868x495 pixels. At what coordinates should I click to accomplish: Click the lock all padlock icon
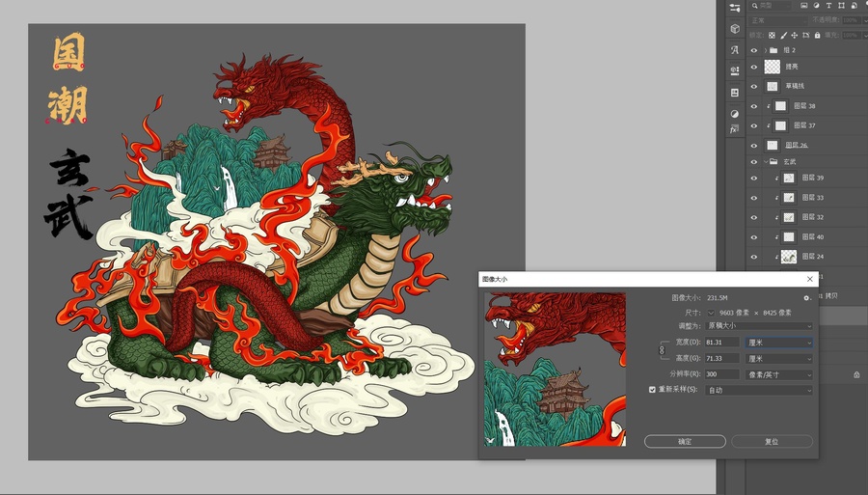pos(818,35)
